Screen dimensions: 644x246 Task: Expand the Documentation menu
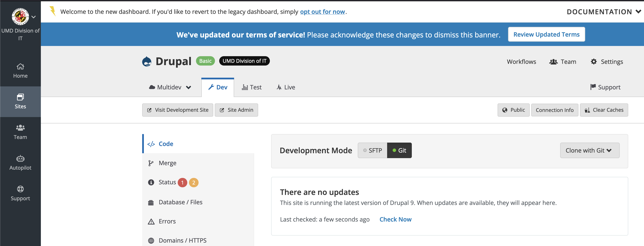pos(604,12)
